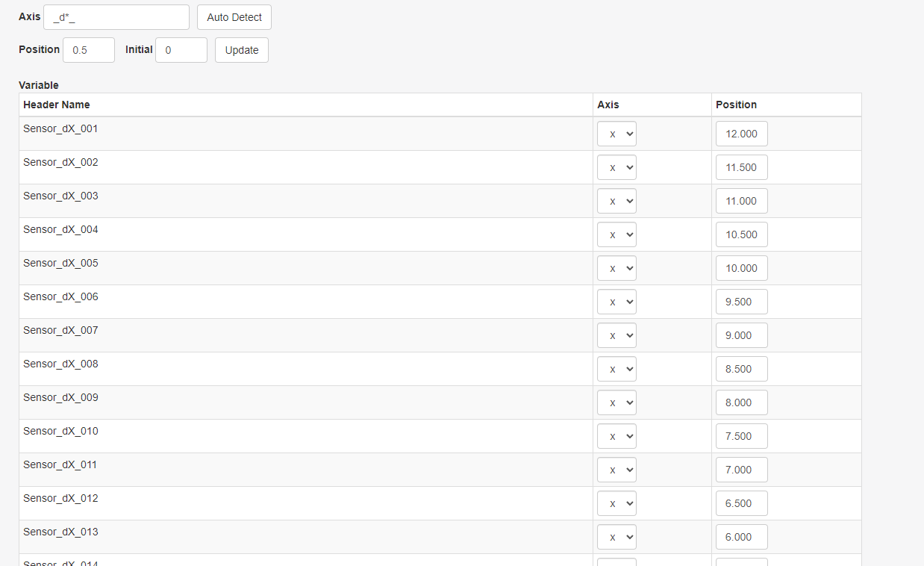Click position input showing 8.500
This screenshot has height=566, width=924.
pos(741,370)
